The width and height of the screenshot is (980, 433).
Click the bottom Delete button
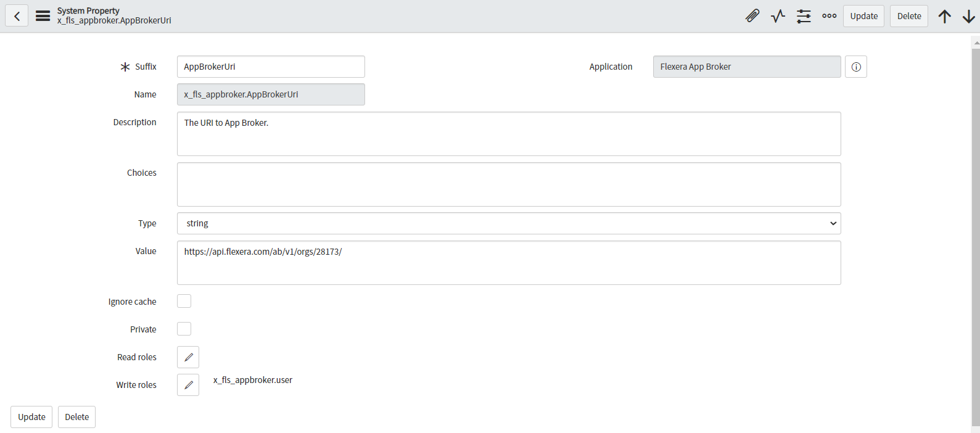coord(77,417)
